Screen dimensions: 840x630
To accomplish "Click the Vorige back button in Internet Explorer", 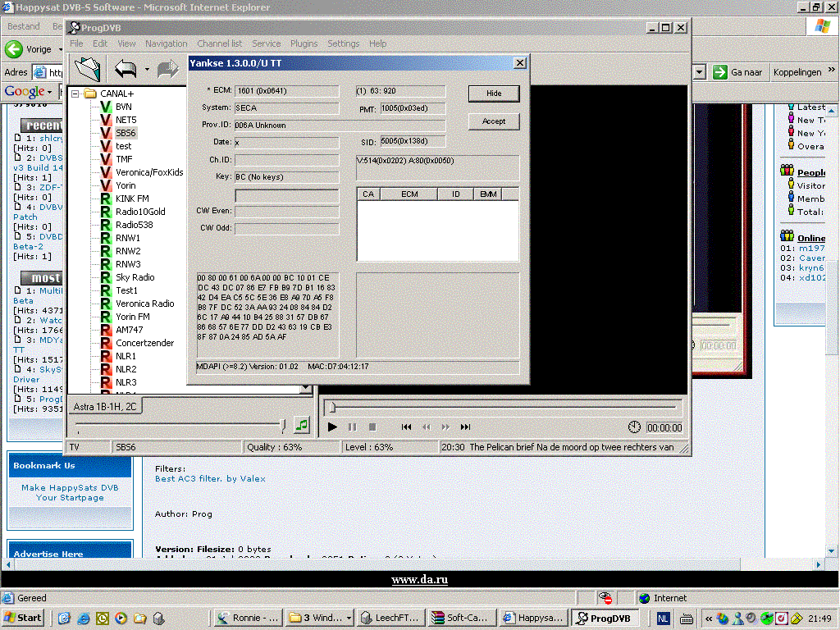I will click(29, 49).
